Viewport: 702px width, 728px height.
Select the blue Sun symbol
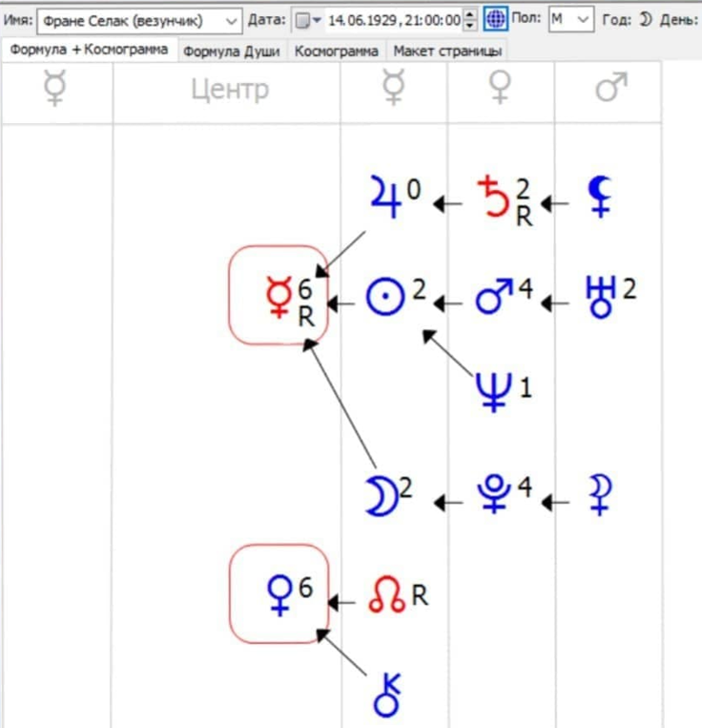[385, 297]
